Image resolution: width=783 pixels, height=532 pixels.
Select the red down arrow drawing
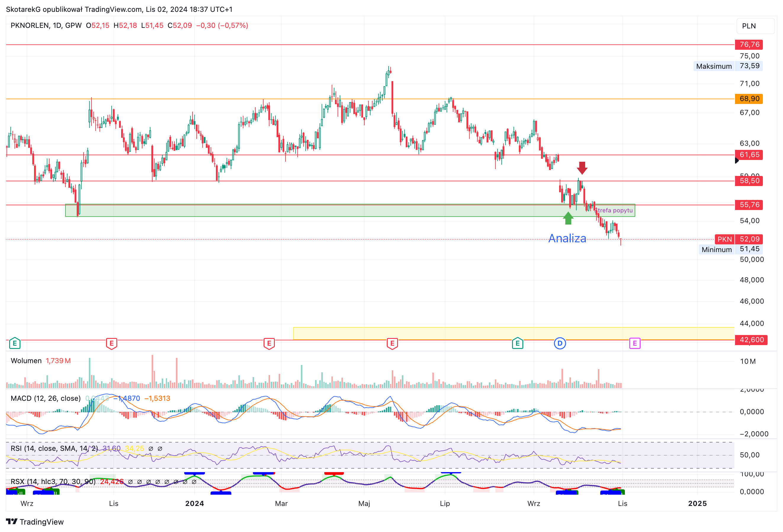pos(582,168)
